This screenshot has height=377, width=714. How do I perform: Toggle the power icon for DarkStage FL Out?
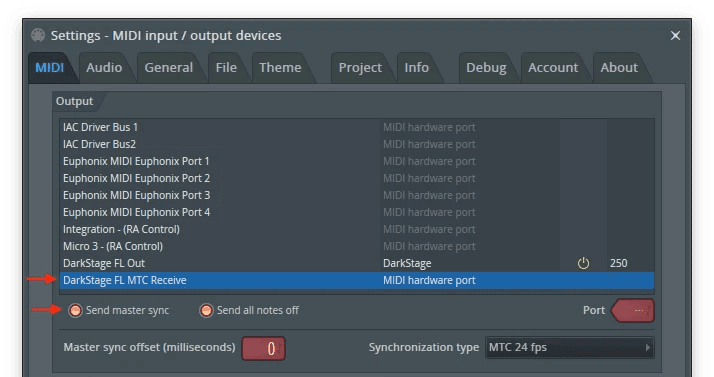tap(583, 263)
